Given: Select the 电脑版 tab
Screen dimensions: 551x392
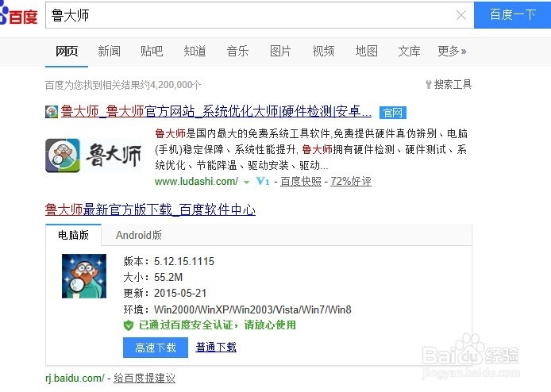Looking at the screenshot, I should click(x=74, y=235).
